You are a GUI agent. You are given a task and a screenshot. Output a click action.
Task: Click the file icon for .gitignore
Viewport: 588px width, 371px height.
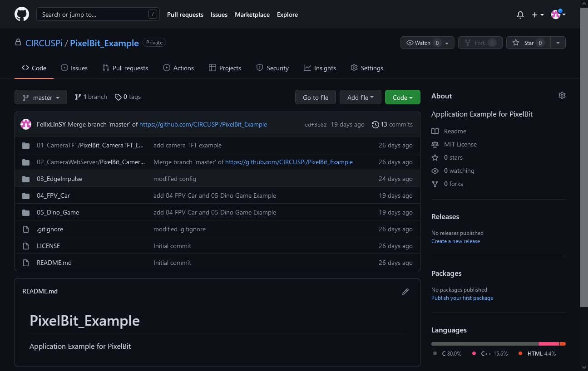[x=26, y=229]
